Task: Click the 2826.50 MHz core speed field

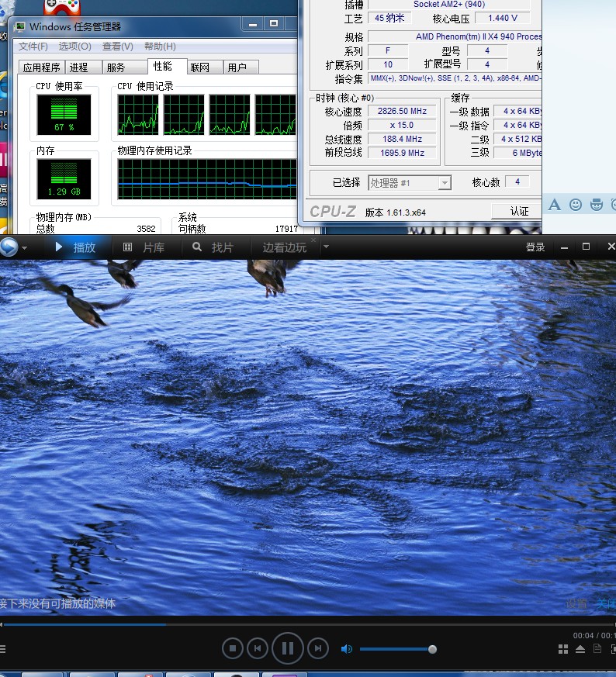Action: pos(402,111)
